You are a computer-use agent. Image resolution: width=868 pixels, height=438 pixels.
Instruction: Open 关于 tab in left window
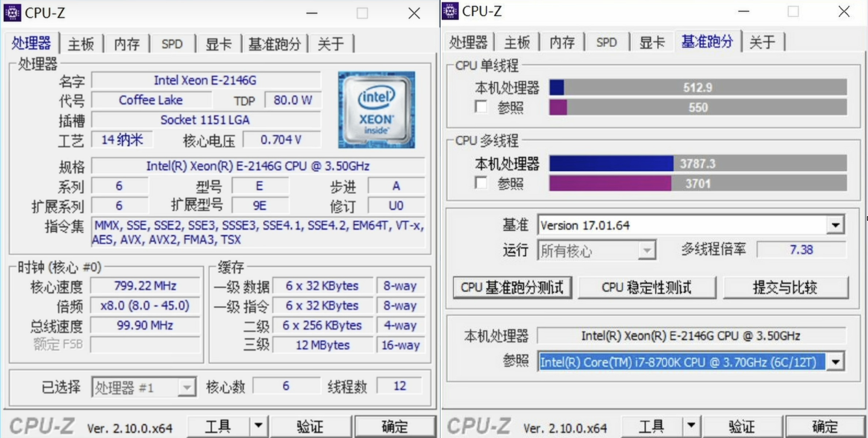pyautogui.click(x=331, y=44)
